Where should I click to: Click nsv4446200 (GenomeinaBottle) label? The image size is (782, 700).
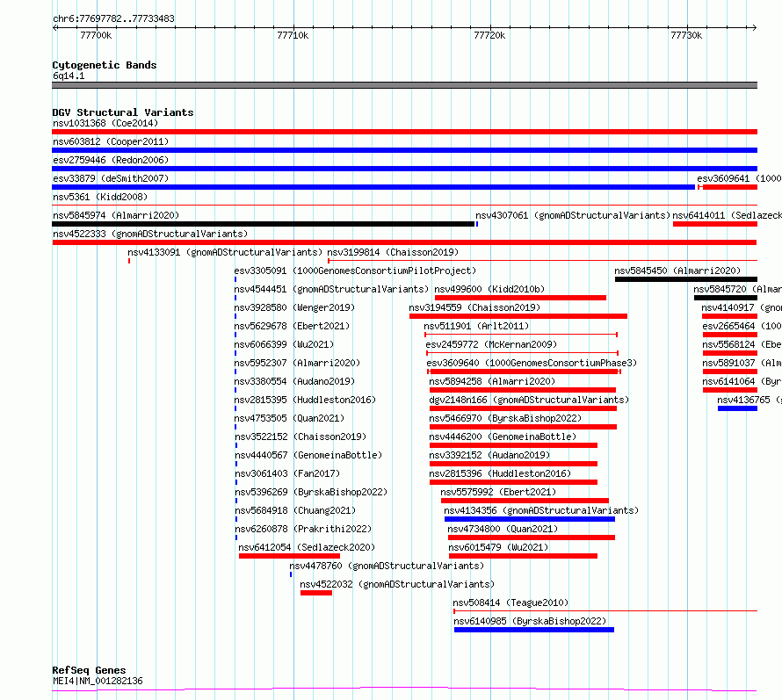click(x=503, y=437)
